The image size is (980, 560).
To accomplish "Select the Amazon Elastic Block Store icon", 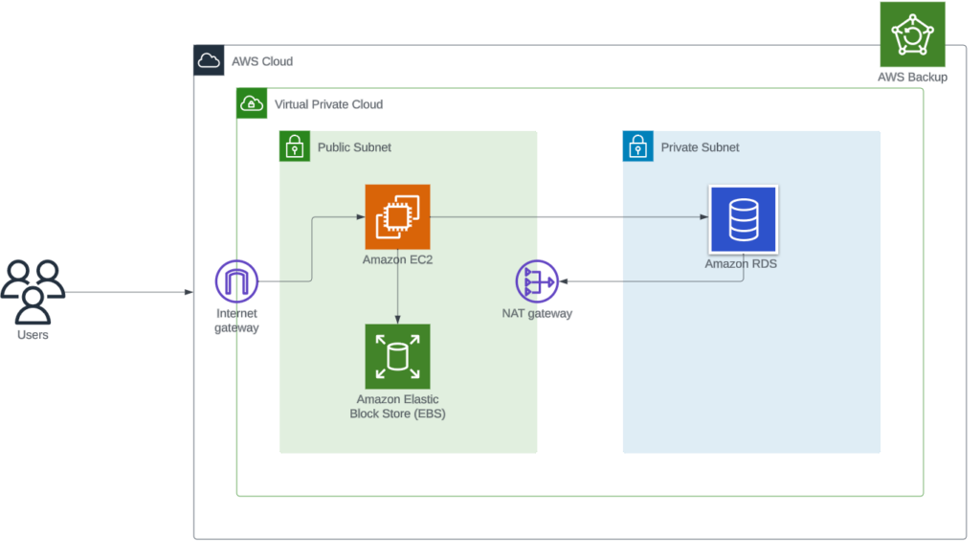I will click(x=397, y=356).
